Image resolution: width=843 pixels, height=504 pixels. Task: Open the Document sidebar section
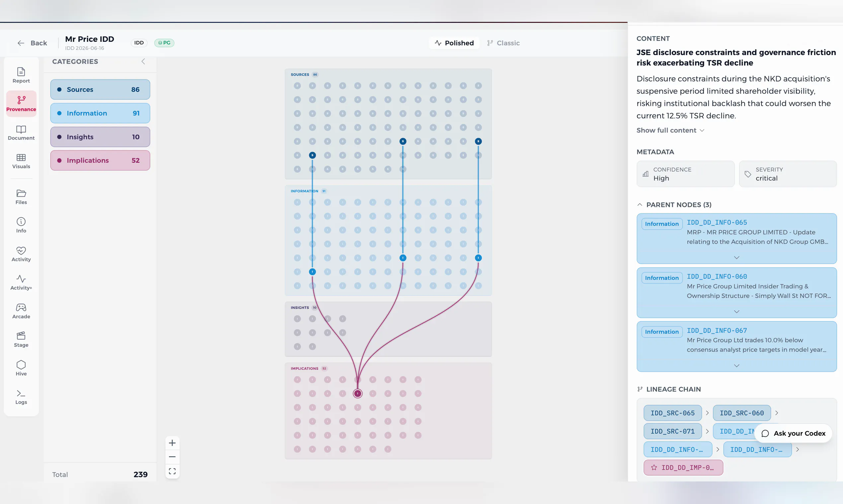[x=21, y=132]
